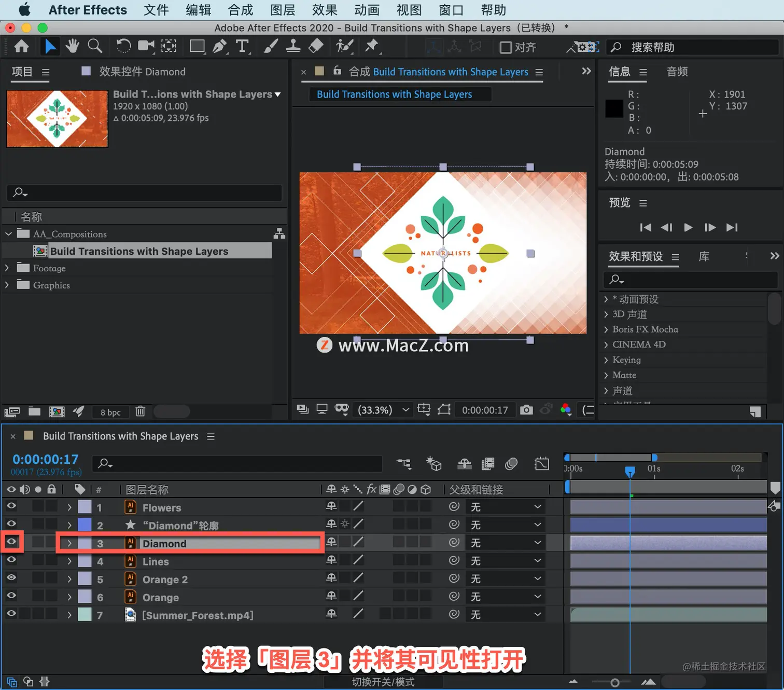
Task: Select the Puppet Pin tool
Action: [372, 46]
